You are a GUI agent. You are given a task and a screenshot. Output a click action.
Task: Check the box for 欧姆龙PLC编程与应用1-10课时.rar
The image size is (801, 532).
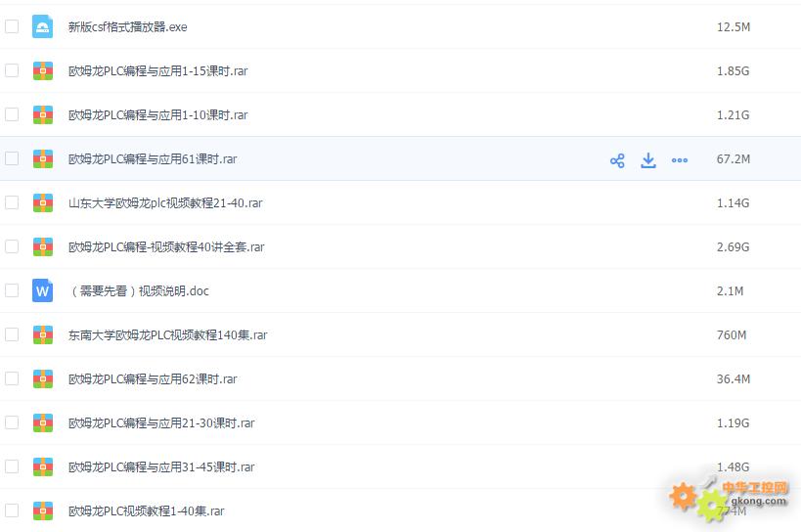[12, 113]
